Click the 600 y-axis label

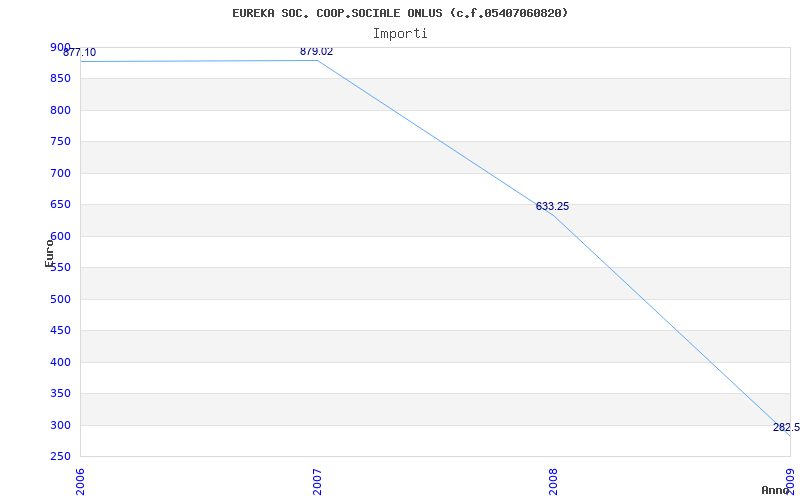coord(60,236)
